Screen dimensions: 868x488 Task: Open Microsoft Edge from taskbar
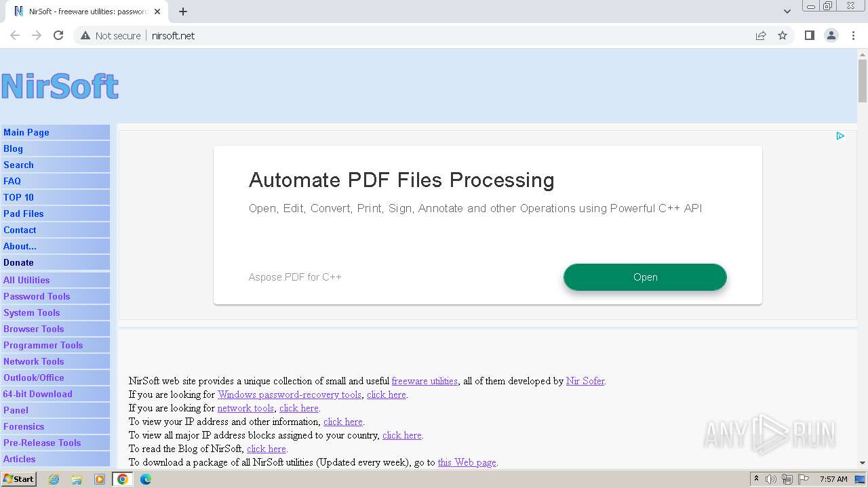point(146,479)
